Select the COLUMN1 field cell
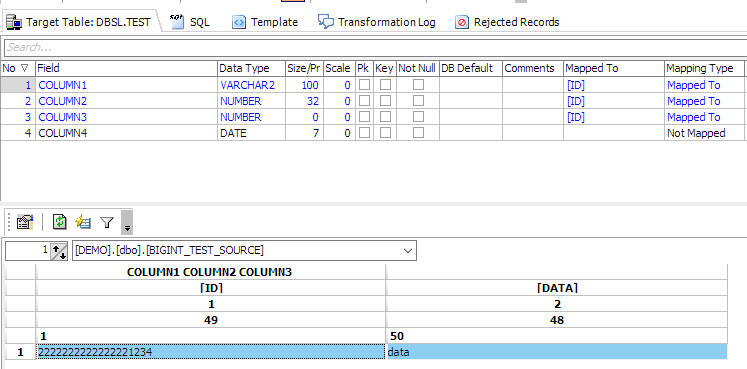The width and height of the screenshot is (747, 369). 126,85
